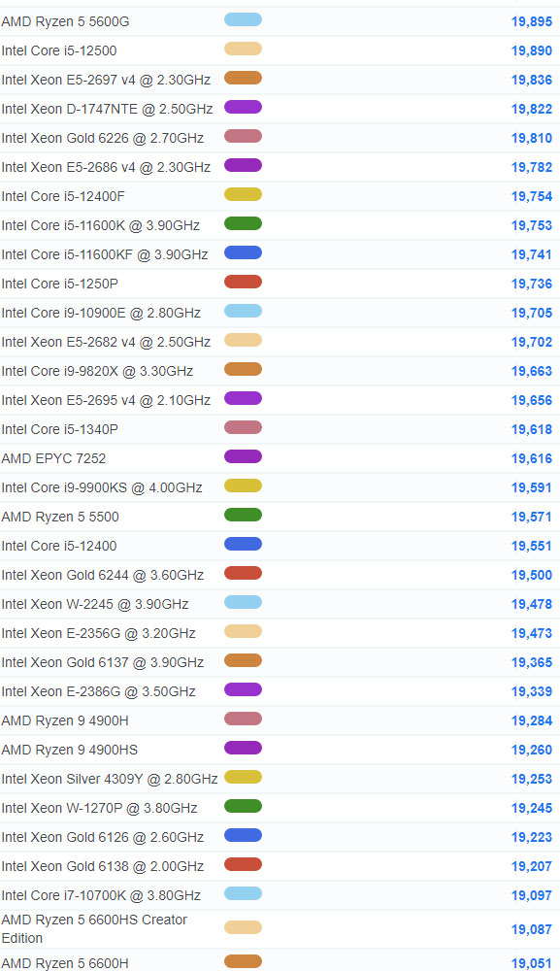Click the score 19,365
The image size is (560, 971).
532,662
